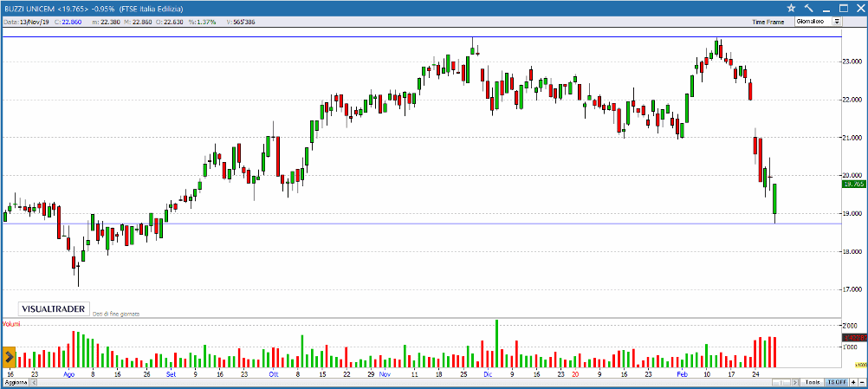
Task: Click the Aggiorna refresh button
Action: (15, 382)
